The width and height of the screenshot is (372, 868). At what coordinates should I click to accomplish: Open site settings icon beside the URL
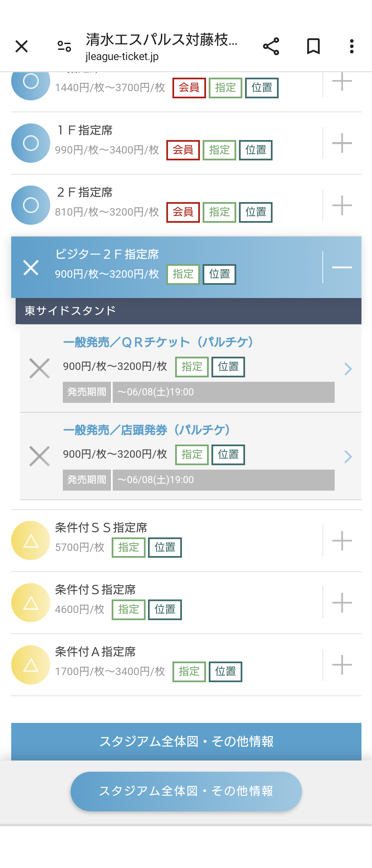pos(64,46)
